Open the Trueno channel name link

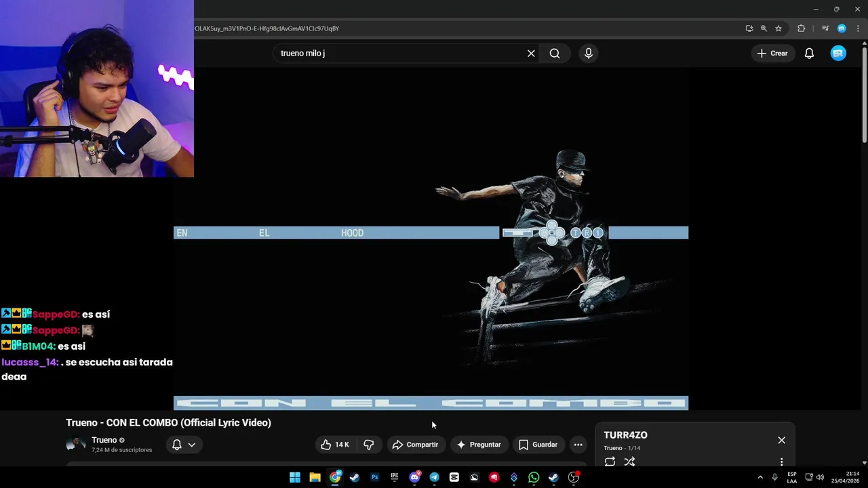click(104, 440)
